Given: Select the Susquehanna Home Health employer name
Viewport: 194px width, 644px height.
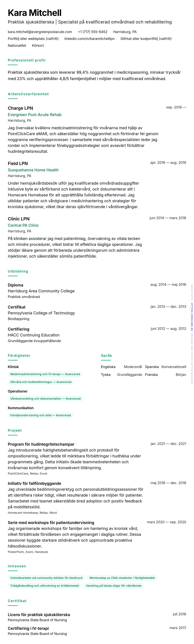Looking at the screenshot, I should click(x=33, y=170).
